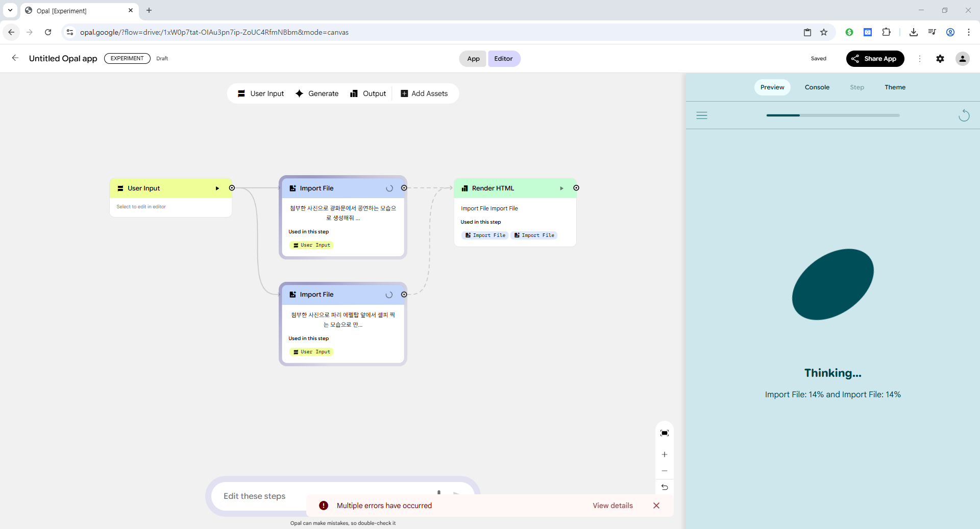
Task: Open the browser downloads icon
Action: pos(914,32)
